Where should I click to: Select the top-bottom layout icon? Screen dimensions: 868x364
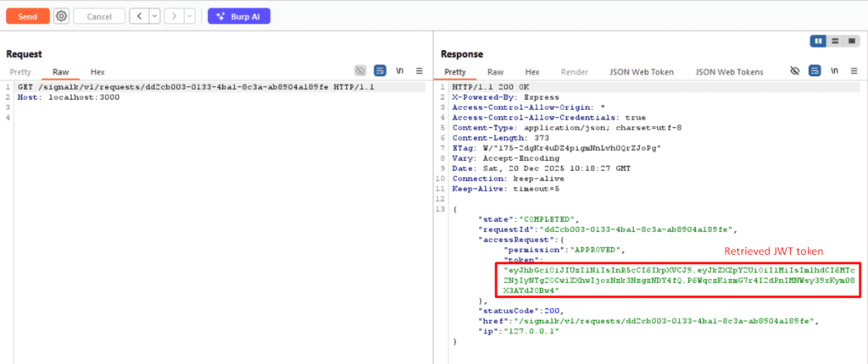click(834, 41)
